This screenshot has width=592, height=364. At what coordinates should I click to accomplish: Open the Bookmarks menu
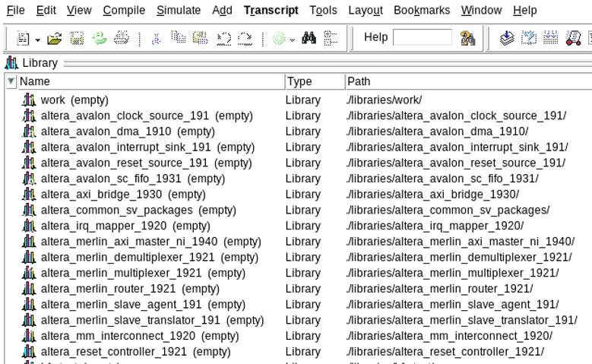point(422,10)
